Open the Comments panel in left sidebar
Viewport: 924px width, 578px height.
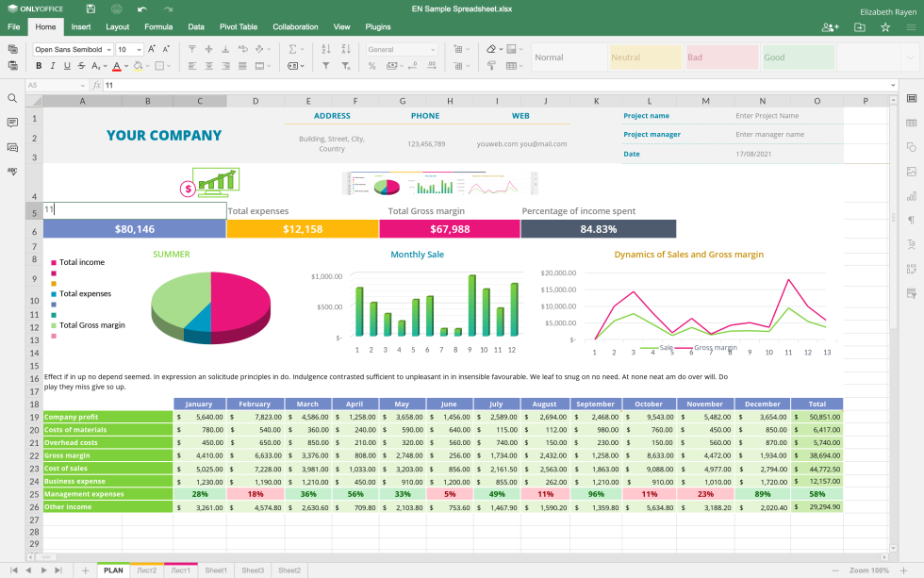tap(12, 124)
